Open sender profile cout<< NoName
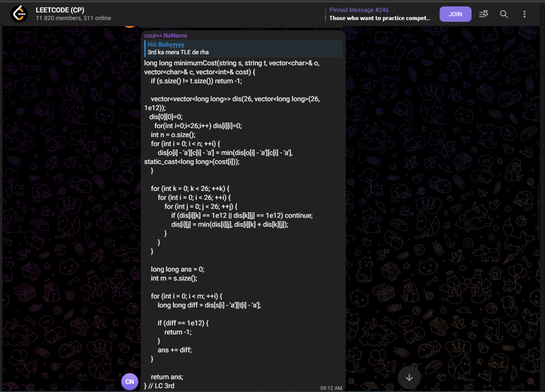 pos(166,35)
